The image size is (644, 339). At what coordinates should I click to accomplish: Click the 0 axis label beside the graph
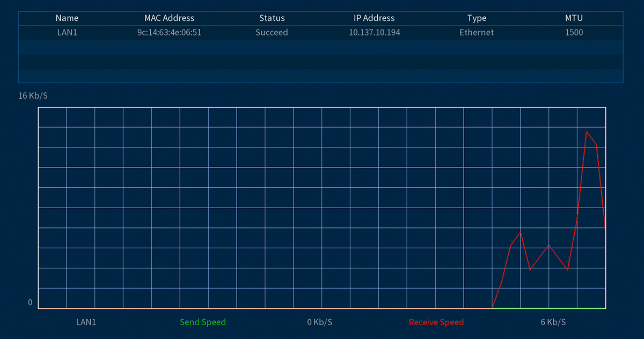pyautogui.click(x=30, y=303)
